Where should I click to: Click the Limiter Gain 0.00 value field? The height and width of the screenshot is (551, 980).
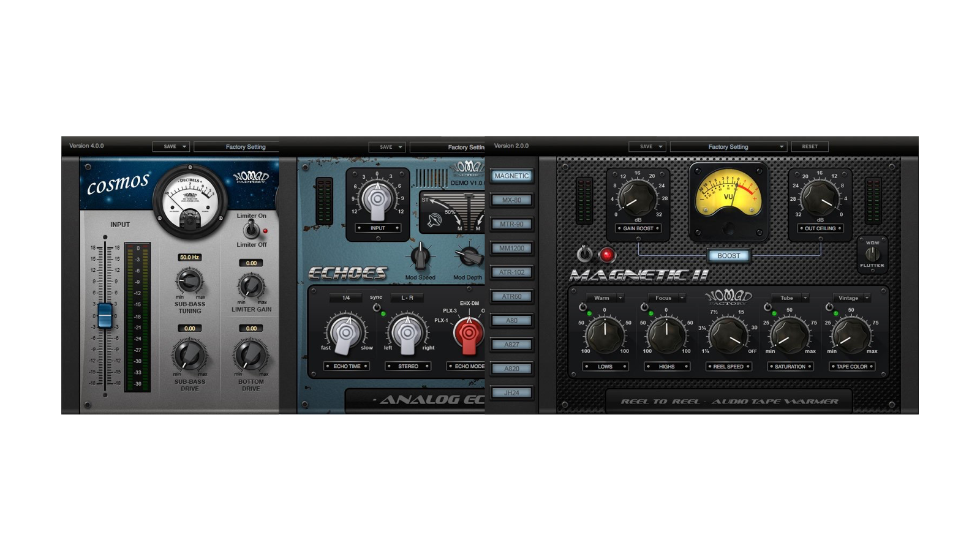click(x=251, y=263)
